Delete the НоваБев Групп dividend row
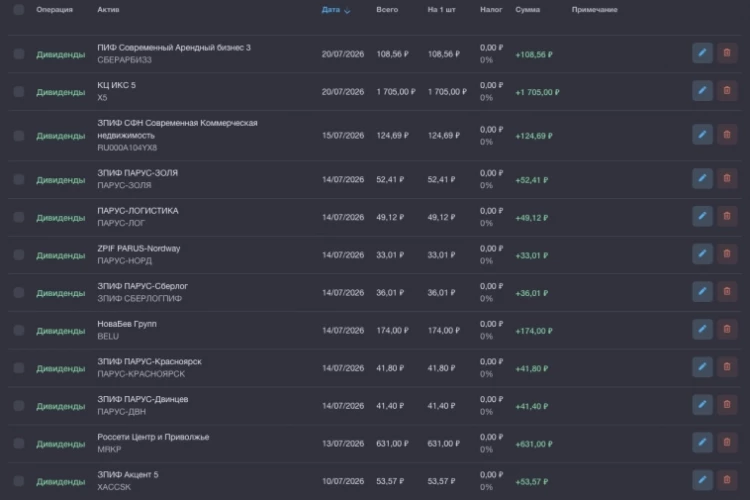750x500 pixels. (727, 329)
